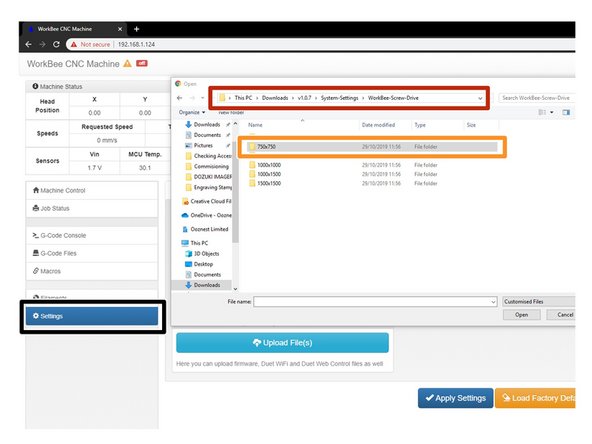Click Cancel in the file dialog
Screen dimensions: 592x444
pyautogui.click(x=561, y=314)
